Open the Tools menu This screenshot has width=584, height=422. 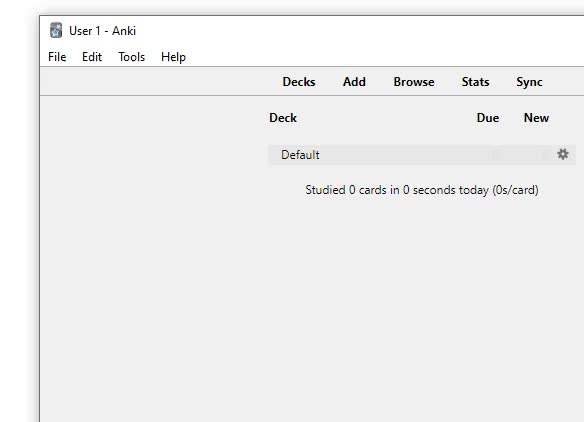tap(131, 57)
